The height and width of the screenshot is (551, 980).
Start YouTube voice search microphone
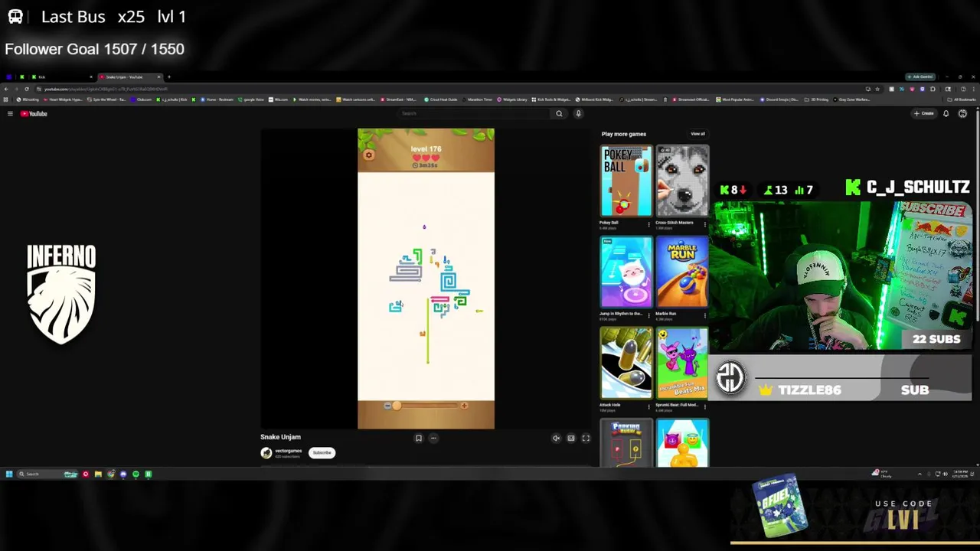tap(578, 113)
